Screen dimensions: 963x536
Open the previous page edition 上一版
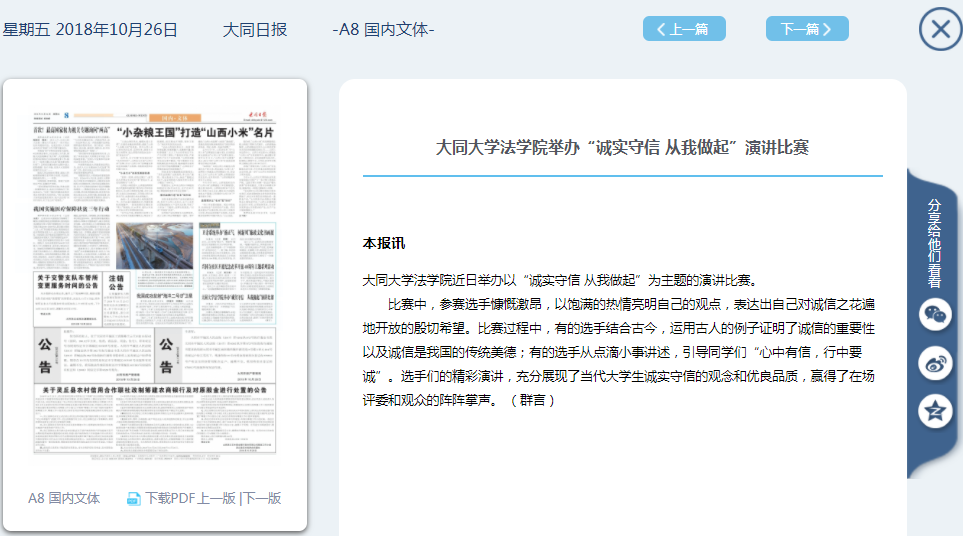pos(216,498)
